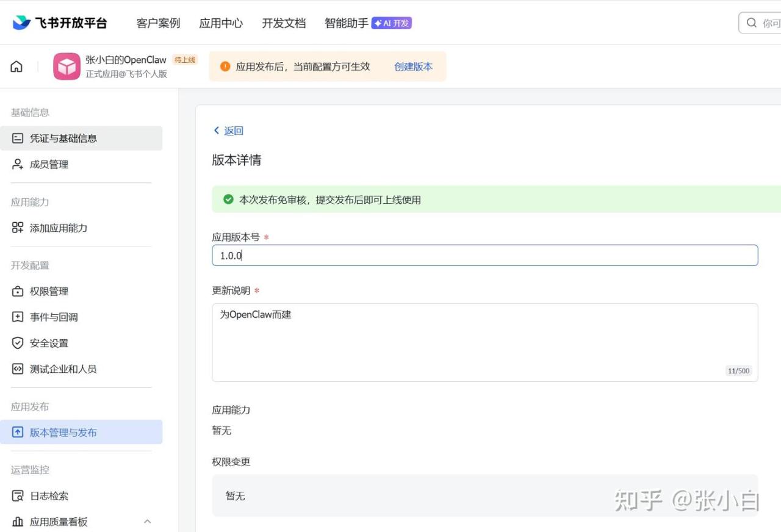Open the 应用中心 menu
Viewport: 781px width, 532px height.
[x=221, y=23]
